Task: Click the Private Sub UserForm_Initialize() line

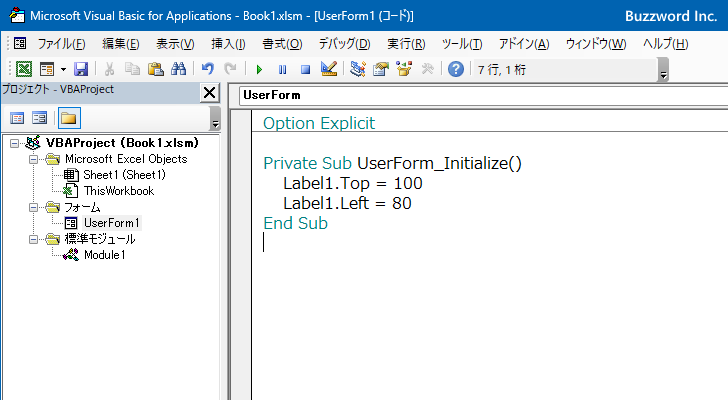Action: coord(392,163)
